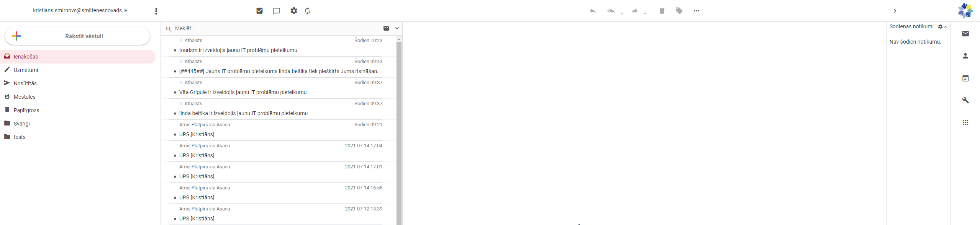The width and height of the screenshot is (980, 225).
Task: Open calendar icon in right sidebar
Action: coord(965,78)
